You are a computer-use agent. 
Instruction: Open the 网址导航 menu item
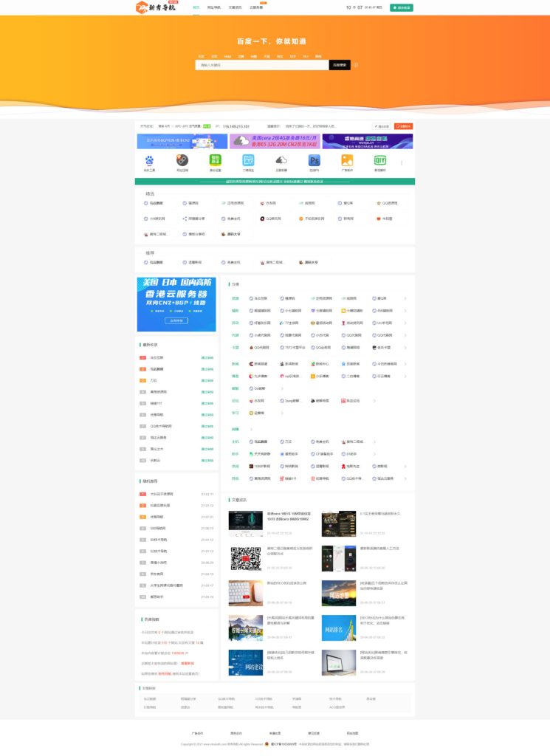pyautogui.click(x=214, y=7)
